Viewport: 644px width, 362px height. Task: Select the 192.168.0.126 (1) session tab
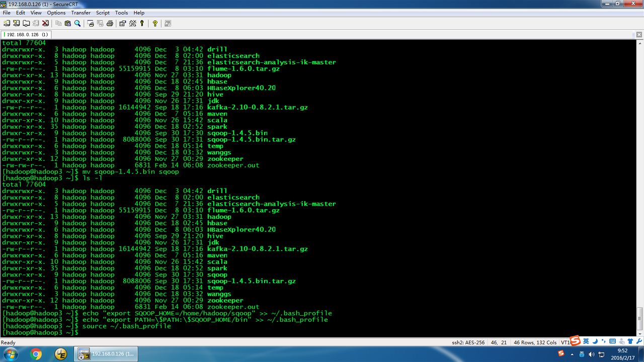[26, 35]
